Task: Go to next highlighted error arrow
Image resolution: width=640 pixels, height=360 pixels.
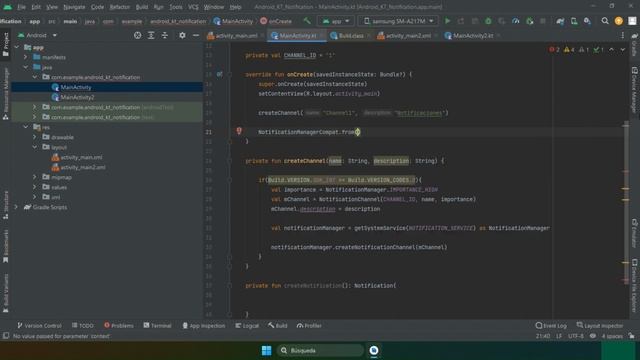Action: (x=623, y=49)
